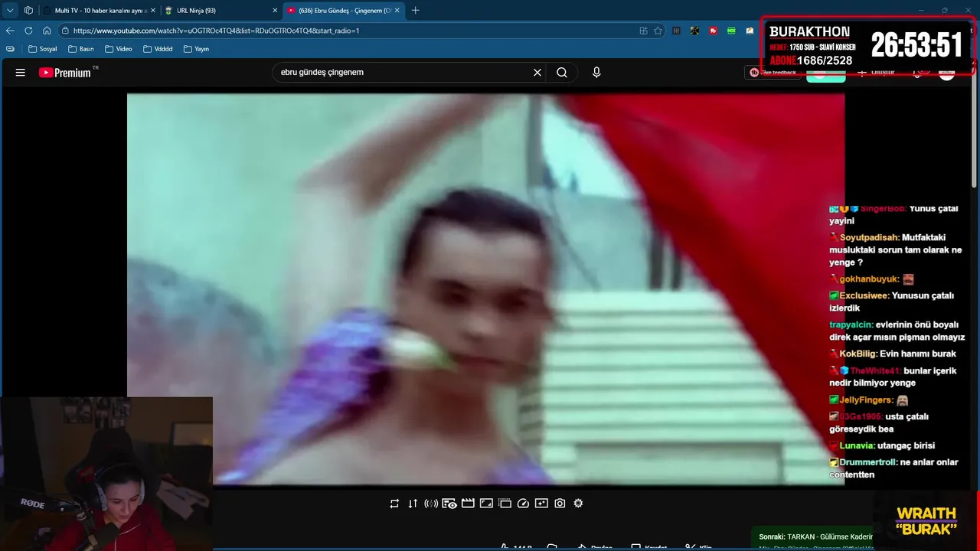Click chat username Drummertroll
The image size is (980, 551).
pos(868,462)
